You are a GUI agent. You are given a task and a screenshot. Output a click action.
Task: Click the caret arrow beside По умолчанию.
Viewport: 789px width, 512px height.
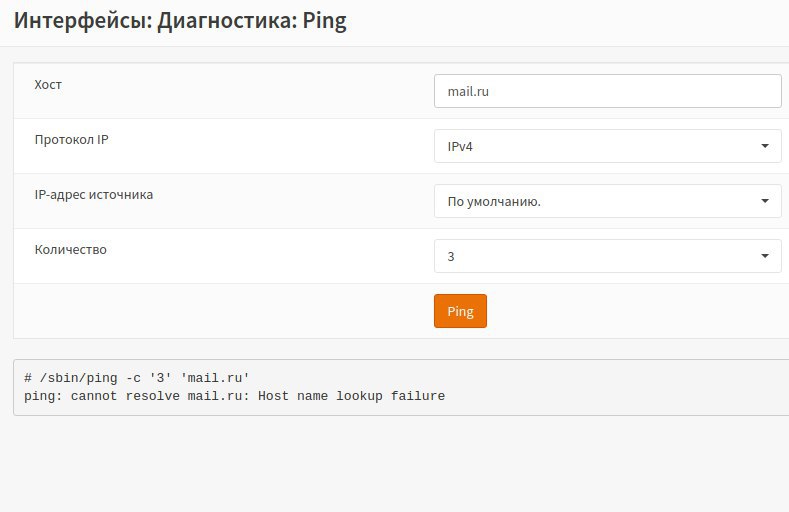pyautogui.click(x=765, y=201)
